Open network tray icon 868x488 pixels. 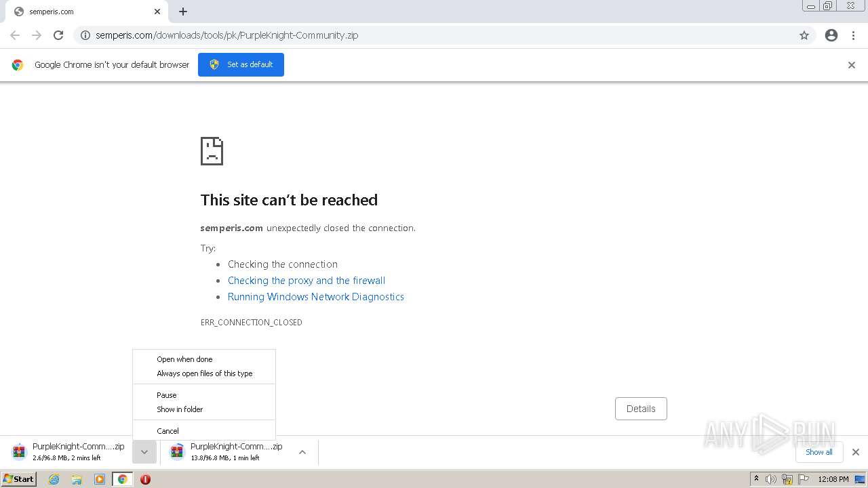pyautogui.click(x=787, y=479)
